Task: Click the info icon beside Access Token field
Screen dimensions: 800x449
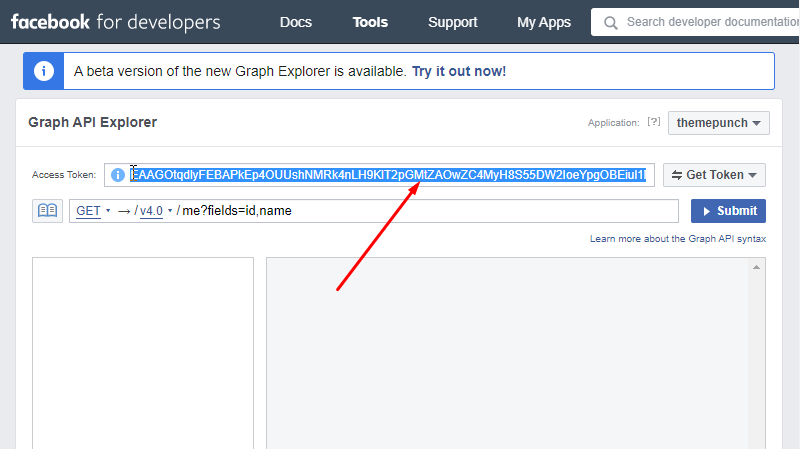Action: [118, 175]
